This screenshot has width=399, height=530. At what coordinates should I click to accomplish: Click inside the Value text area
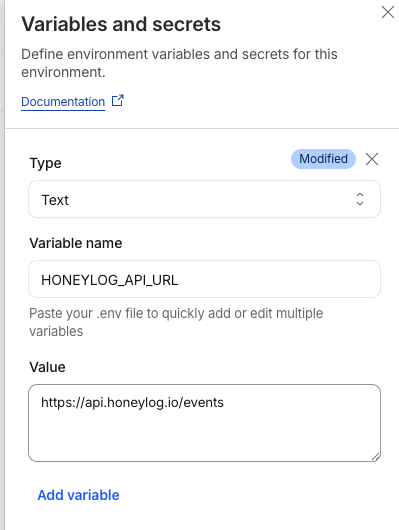tap(205, 423)
